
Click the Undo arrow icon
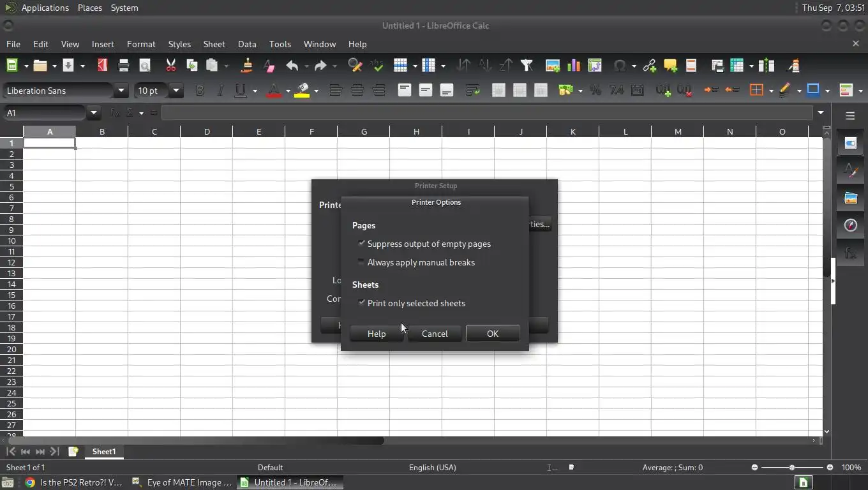click(x=292, y=65)
